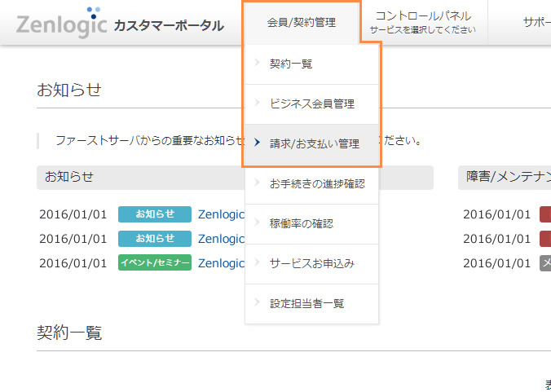Open 設定担当者一覧 menu item
Image resolution: width=551 pixels, height=392 pixels.
(x=307, y=303)
